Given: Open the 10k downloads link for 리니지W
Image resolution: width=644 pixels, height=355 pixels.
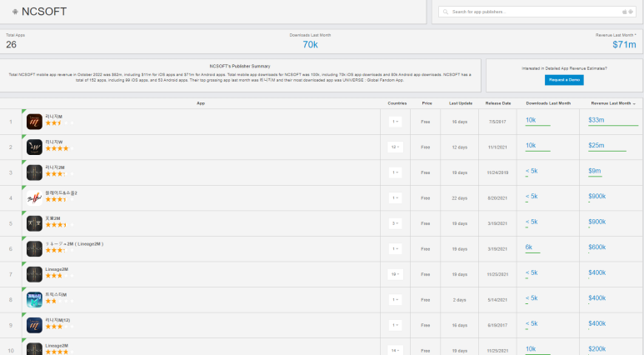Looking at the screenshot, I should (531, 146).
